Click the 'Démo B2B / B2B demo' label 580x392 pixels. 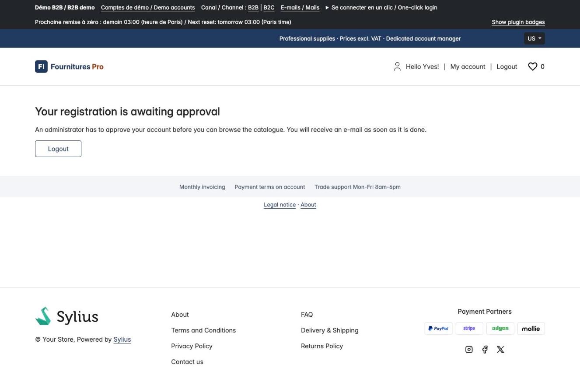click(65, 7)
